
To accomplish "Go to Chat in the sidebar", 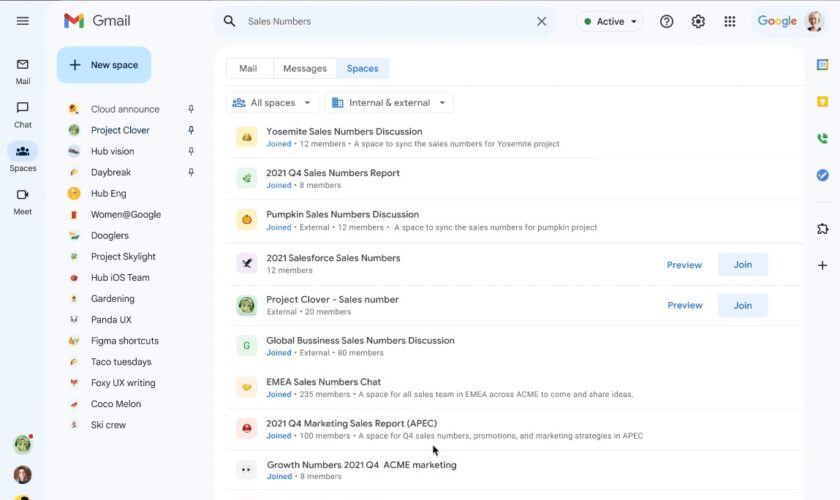I will pyautogui.click(x=22, y=114).
